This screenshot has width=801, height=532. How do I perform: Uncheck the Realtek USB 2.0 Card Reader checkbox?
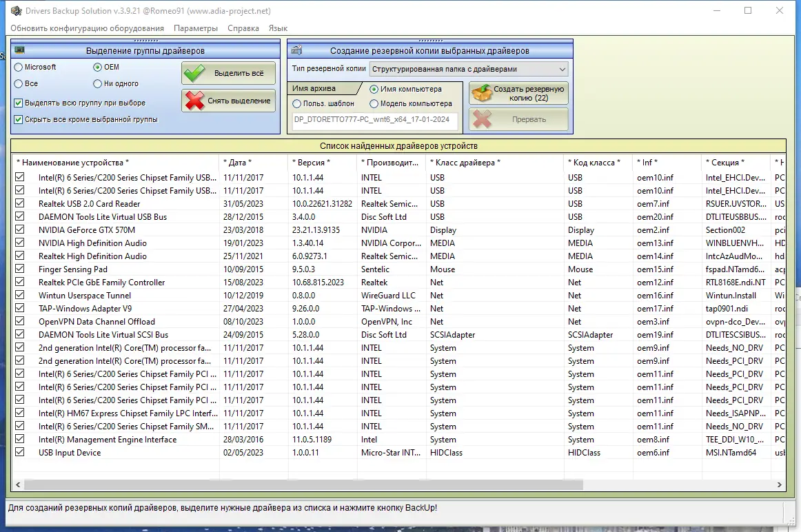coord(20,203)
